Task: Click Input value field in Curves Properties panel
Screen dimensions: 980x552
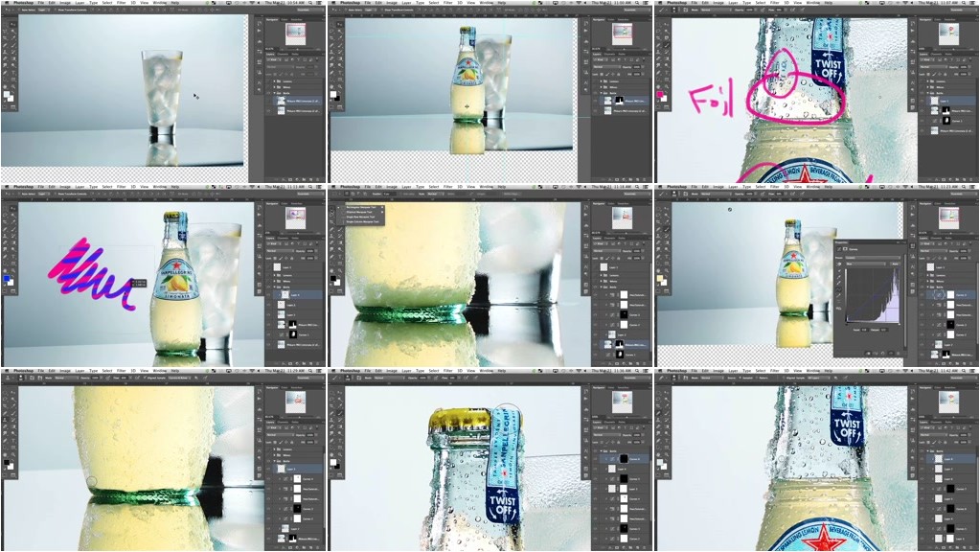Action: tap(864, 330)
